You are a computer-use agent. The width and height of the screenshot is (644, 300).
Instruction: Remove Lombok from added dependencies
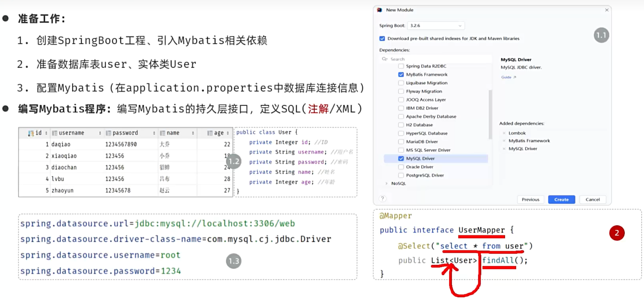pyautogui.click(x=504, y=133)
